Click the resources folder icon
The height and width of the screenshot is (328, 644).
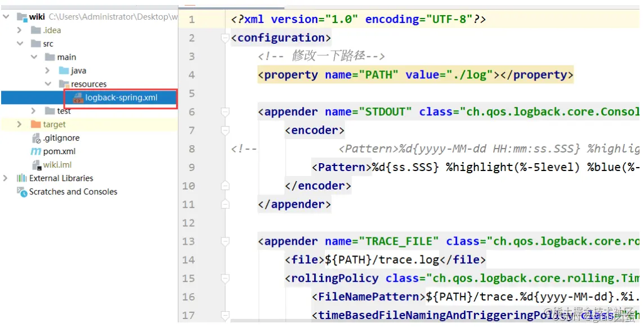64,84
